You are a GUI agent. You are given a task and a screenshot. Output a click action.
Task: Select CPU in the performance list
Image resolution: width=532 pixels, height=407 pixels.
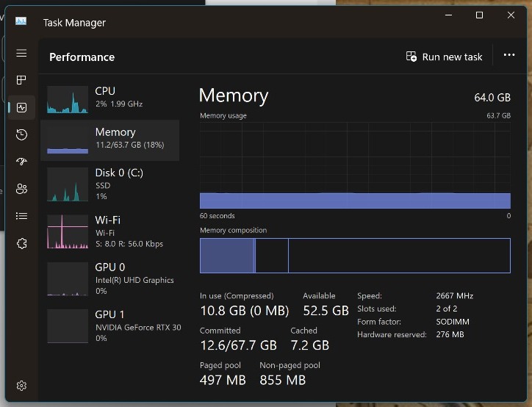[110, 98]
